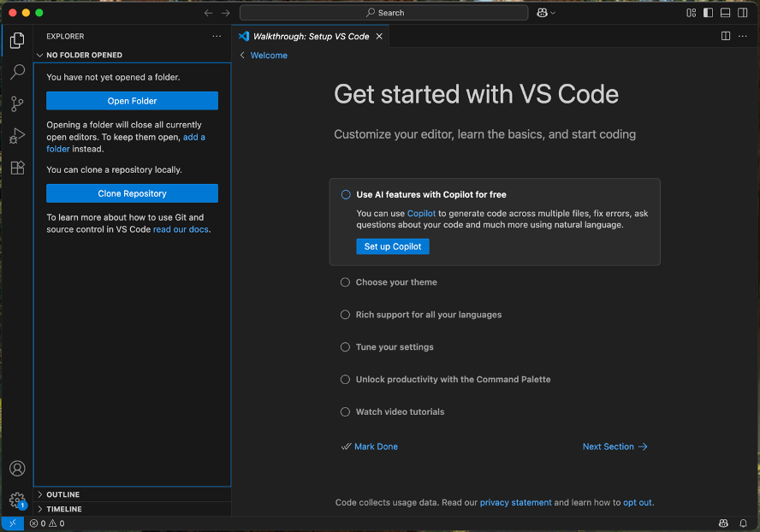Open the Extensions view

[17, 168]
